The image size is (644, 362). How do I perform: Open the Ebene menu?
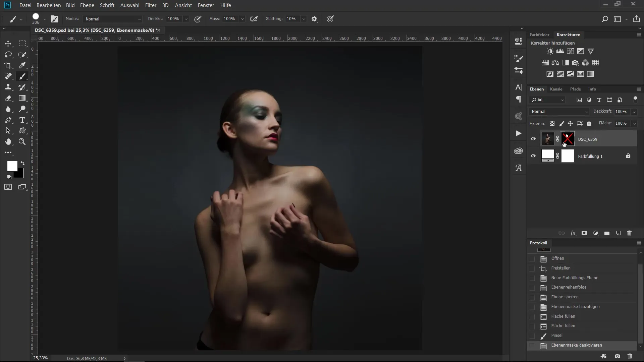87,5
